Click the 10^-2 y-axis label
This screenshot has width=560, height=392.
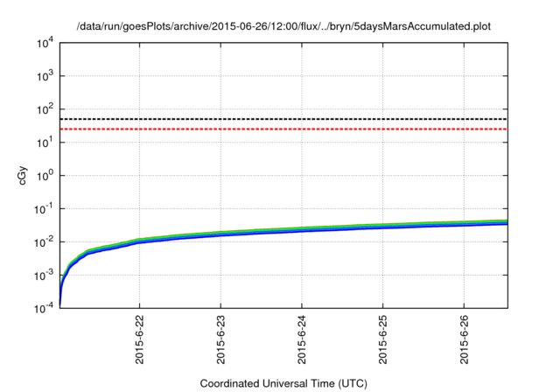[44, 241]
